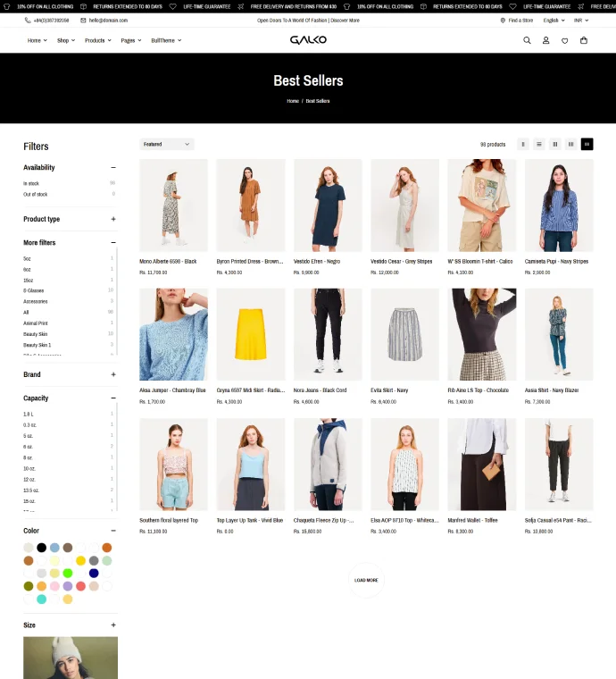Screen dimensions: 616x679
Task: Filter by Out of stock availability
Action: point(70,194)
